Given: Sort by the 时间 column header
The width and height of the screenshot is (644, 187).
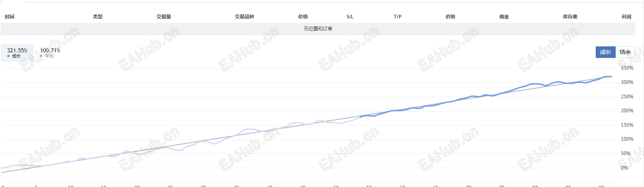Looking at the screenshot, I should 10,17.
